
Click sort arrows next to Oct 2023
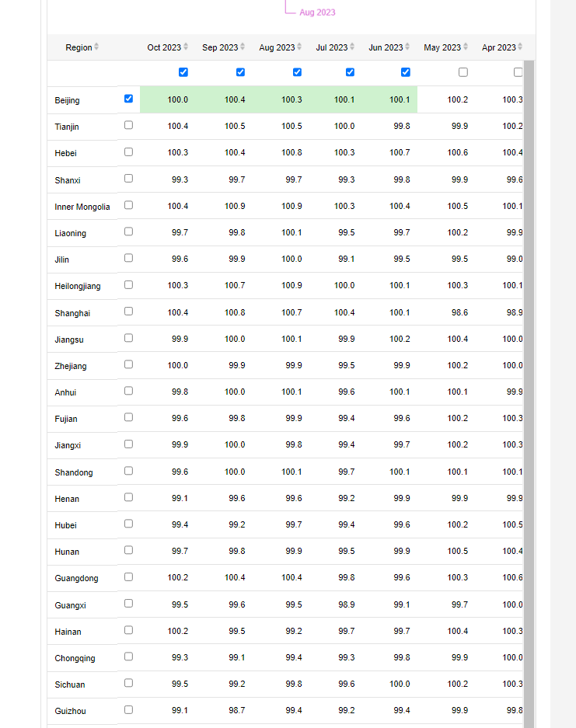pos(186,47)
